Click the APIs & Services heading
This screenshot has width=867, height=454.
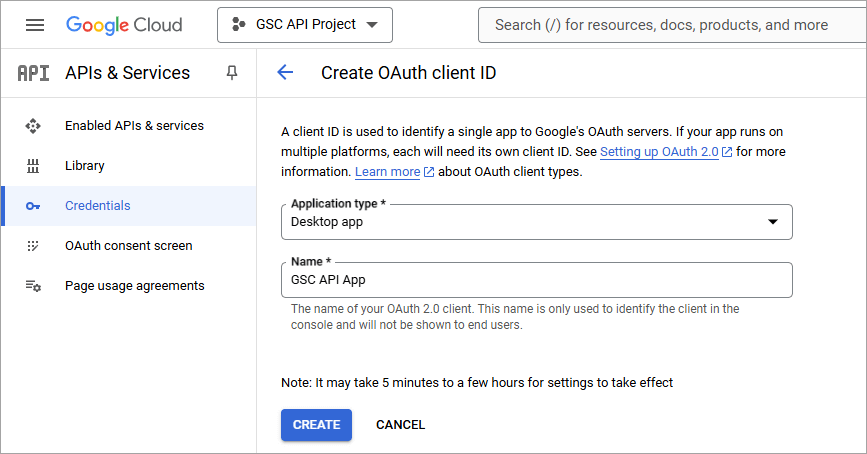[128, 73]
